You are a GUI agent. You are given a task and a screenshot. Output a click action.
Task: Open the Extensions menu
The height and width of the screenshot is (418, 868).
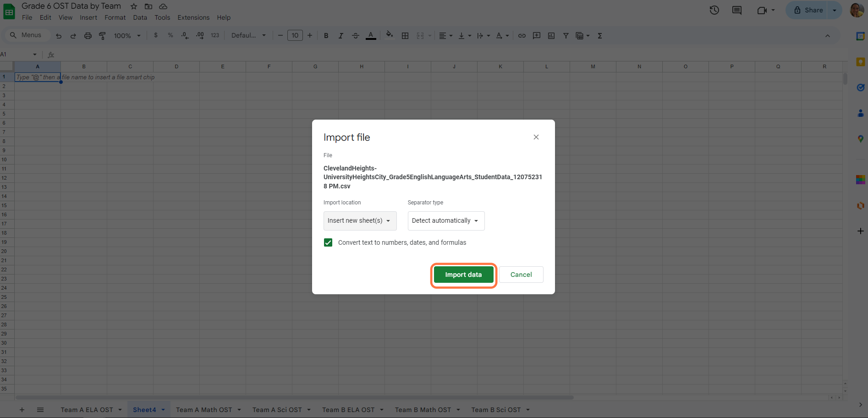pyautogui.click(x=193, y=17)
